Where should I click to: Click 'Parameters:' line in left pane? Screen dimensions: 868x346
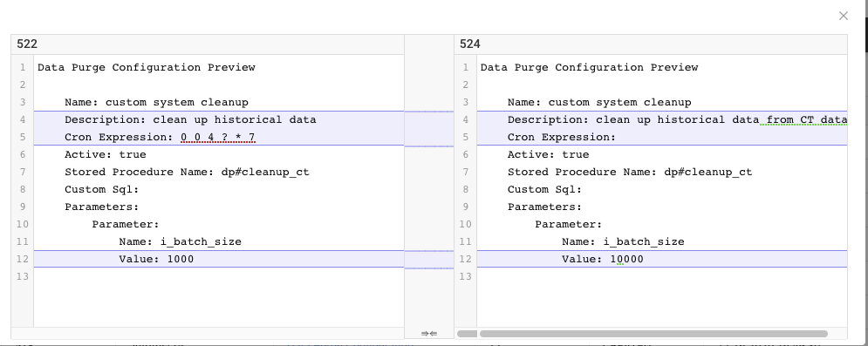point(102,207)
